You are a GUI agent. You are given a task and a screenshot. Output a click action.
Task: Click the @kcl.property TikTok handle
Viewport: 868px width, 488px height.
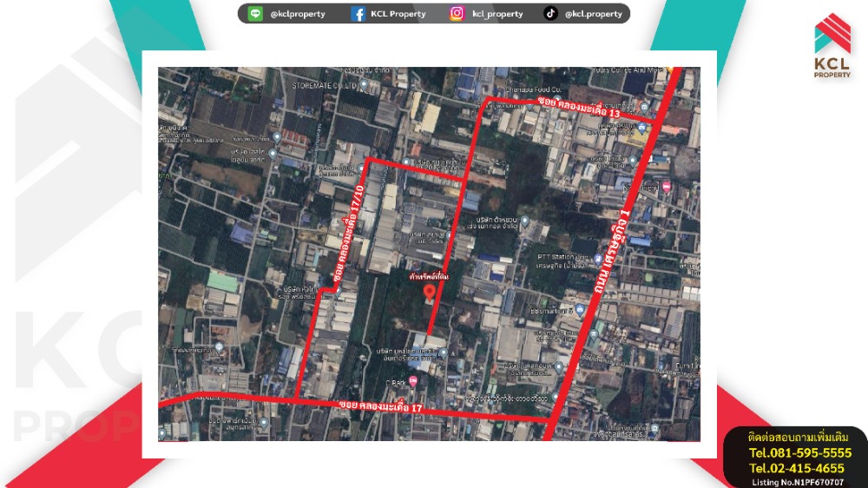593,14
